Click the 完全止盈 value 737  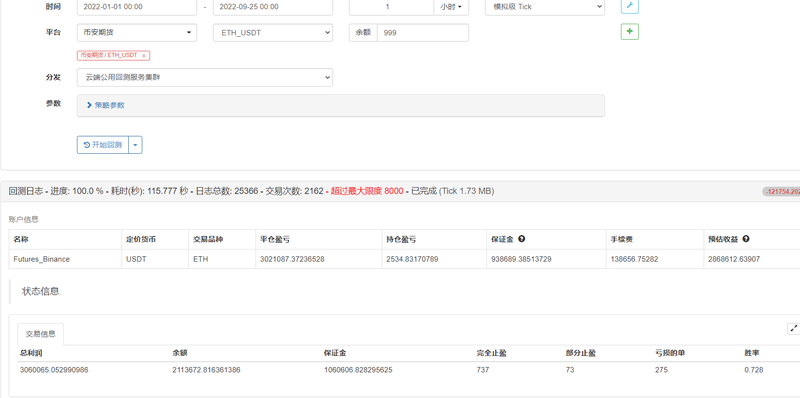tap(483, 370)
